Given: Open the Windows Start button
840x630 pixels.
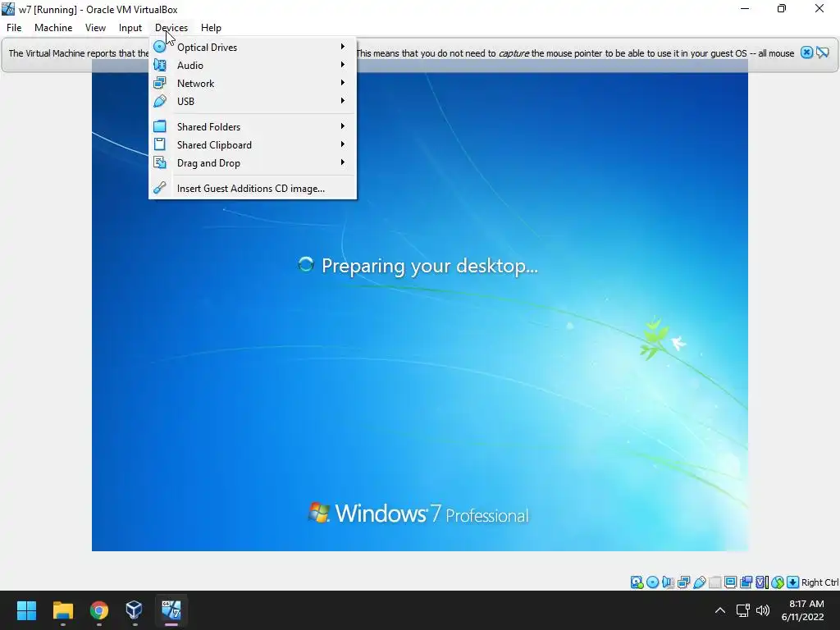Looking at the screenshot, I should coord(26,610).
